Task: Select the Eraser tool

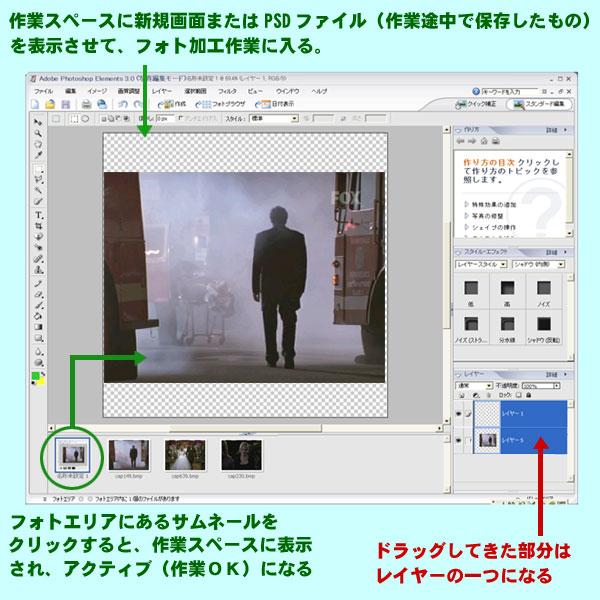Action: tap(38, 295)
